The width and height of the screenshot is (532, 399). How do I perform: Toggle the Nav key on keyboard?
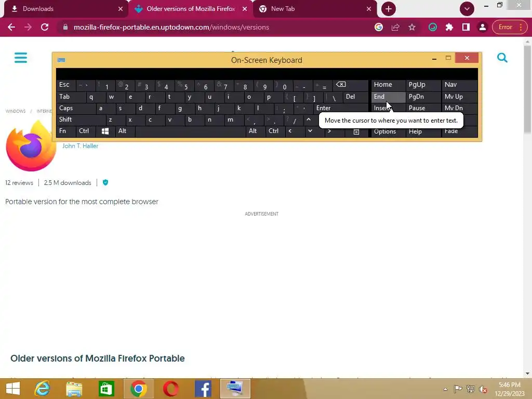coord(459,85)
